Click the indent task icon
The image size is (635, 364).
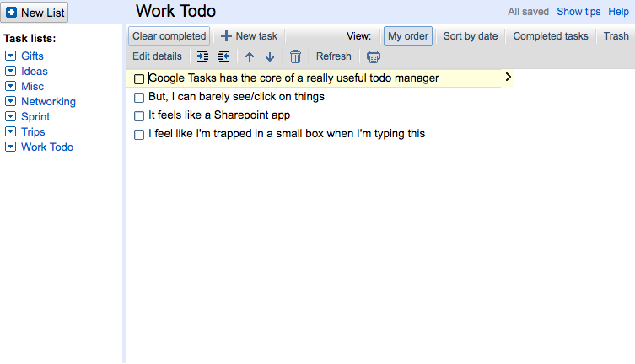click(202, 56)
